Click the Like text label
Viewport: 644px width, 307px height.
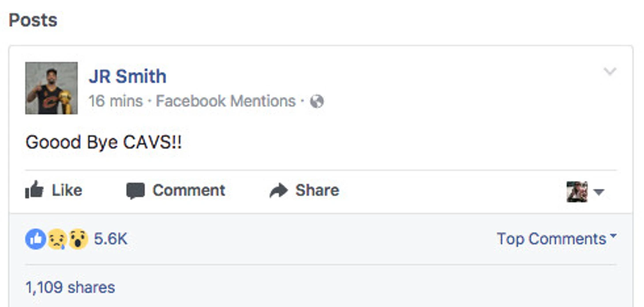67,190
